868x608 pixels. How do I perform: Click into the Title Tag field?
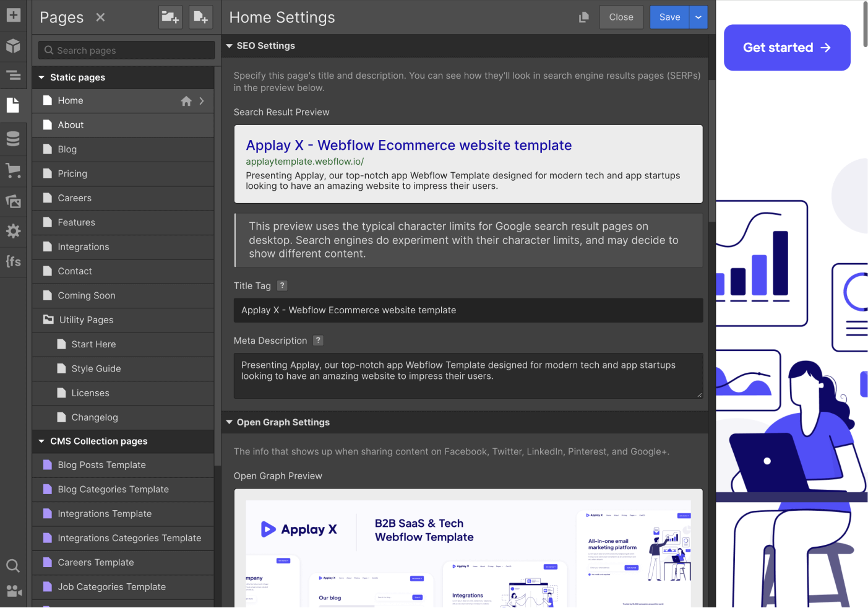(468, 310)
